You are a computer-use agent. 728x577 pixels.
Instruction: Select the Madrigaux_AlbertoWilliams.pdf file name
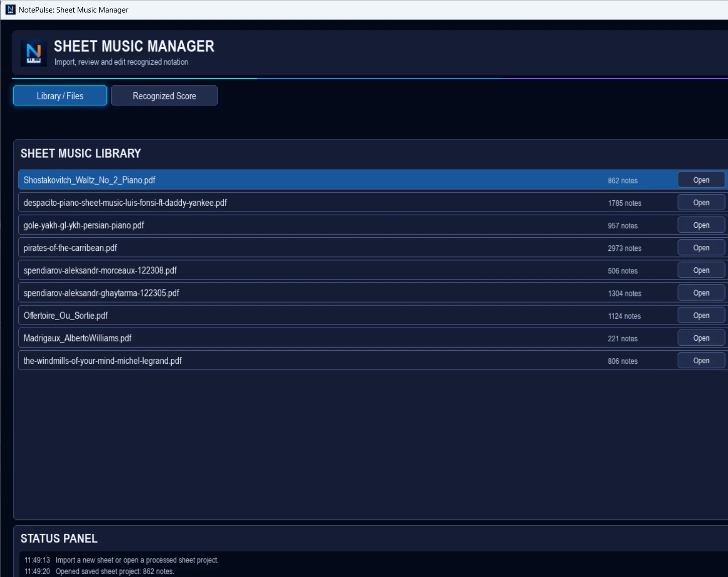[x=77, y=338]
